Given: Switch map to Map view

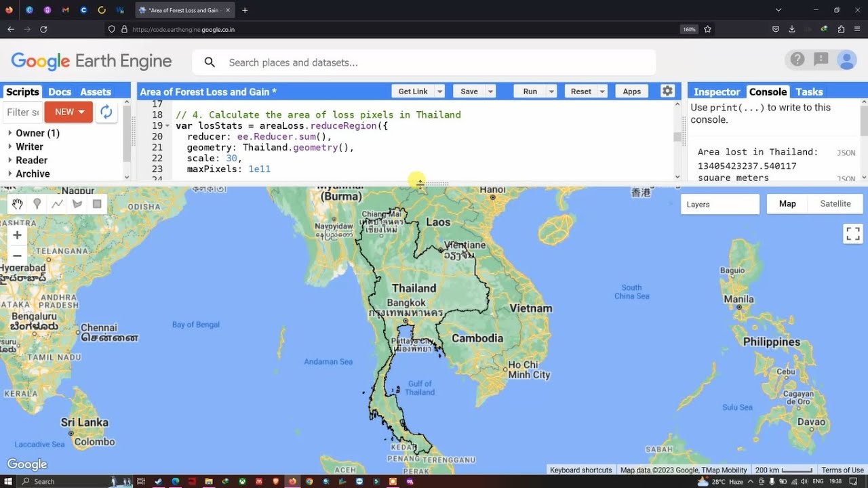Looking at the screenshot, I should tap(787, 203).
